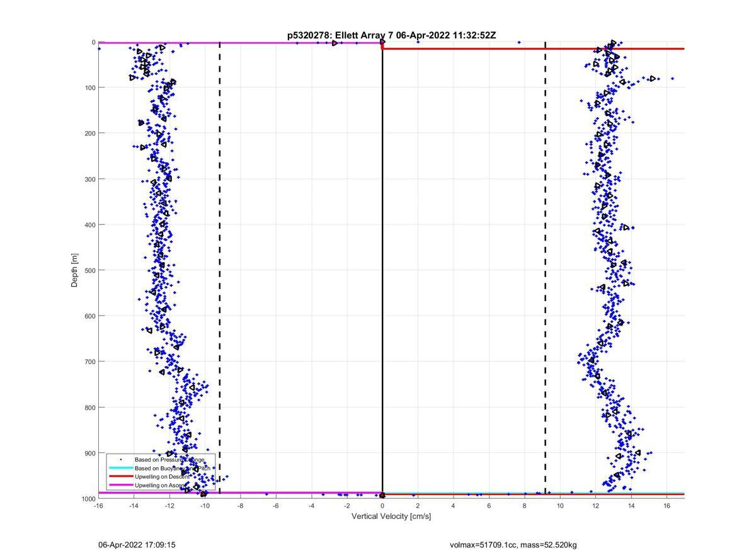756x560 pixels.
Task: Click velocity axis tick label '16'
Action: pos(667,506)
